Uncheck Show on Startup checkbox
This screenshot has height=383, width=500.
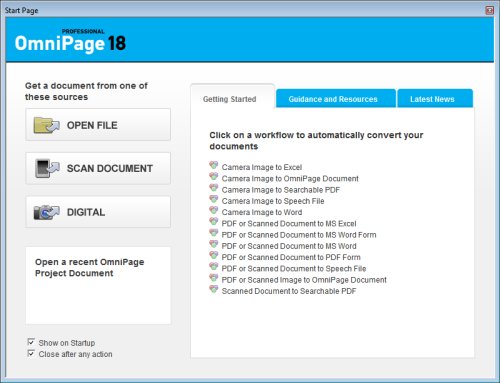tap(31, 342)
